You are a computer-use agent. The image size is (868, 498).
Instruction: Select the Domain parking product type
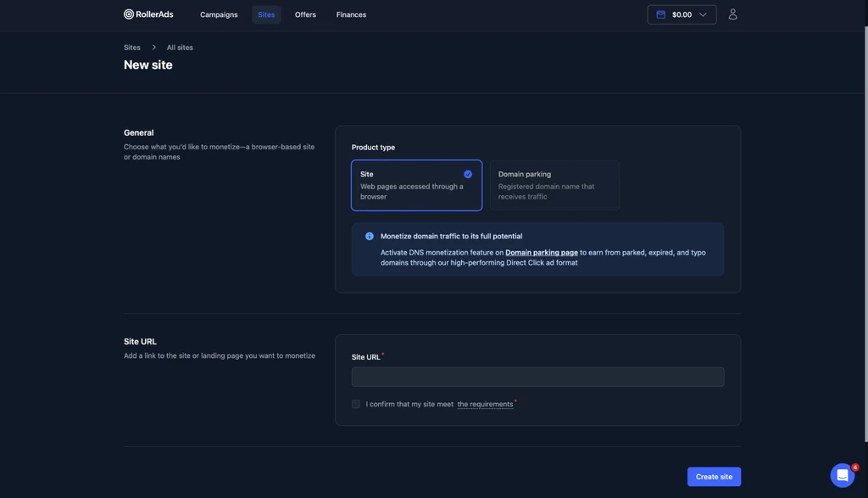click(554, 185)
